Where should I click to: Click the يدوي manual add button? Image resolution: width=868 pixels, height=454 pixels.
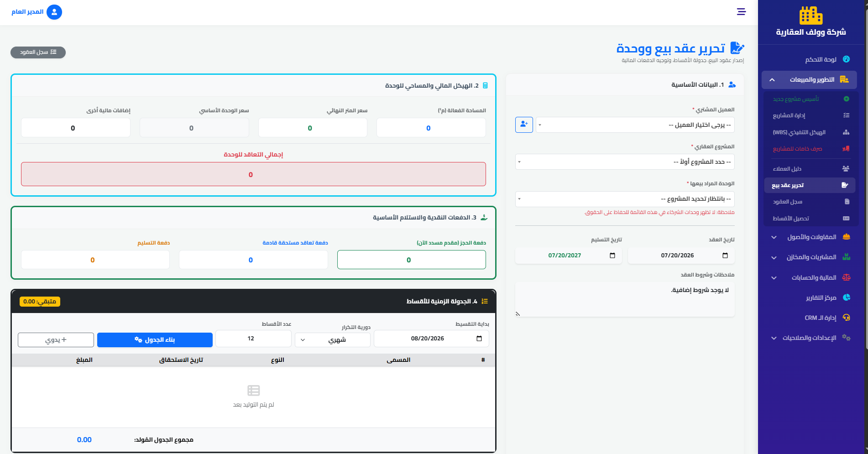[56, 340]
